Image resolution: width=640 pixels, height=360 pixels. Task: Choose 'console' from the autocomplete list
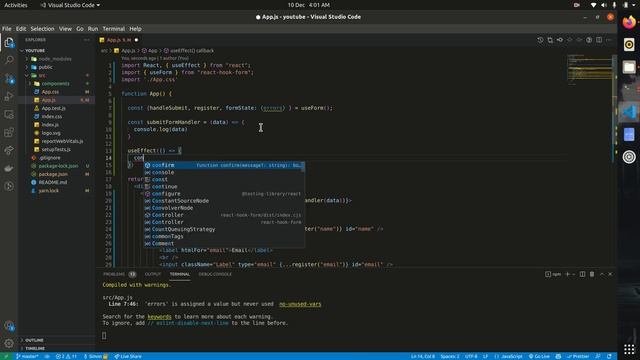224,172
